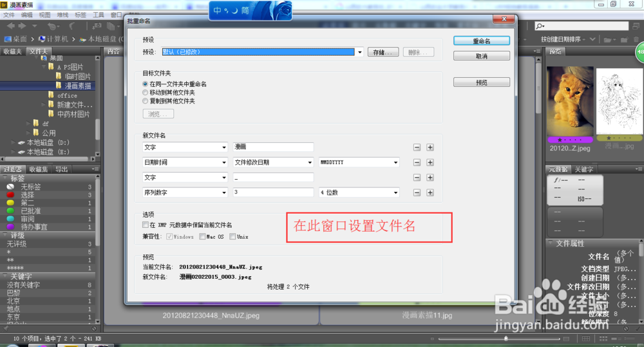This screenshot has width=644, height=347.
Task: Switch to the 关键字 tab
Action: (x=583, y=169)
